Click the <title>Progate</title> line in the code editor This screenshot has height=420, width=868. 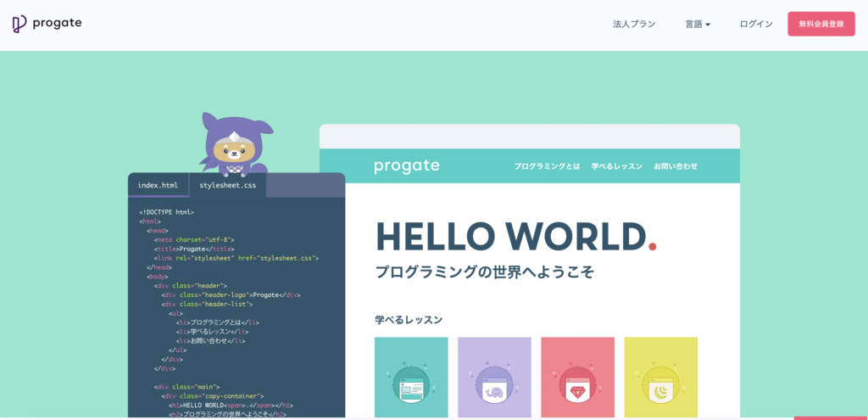[x=181, y=249]
